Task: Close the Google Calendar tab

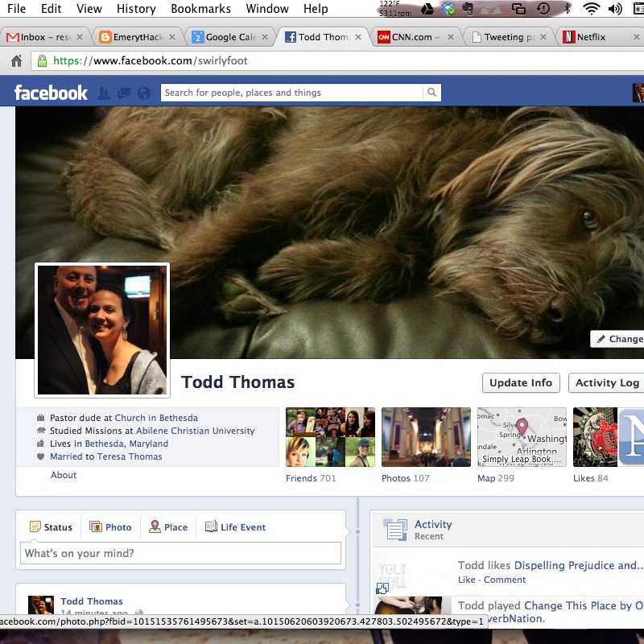Action: (264, 37)
